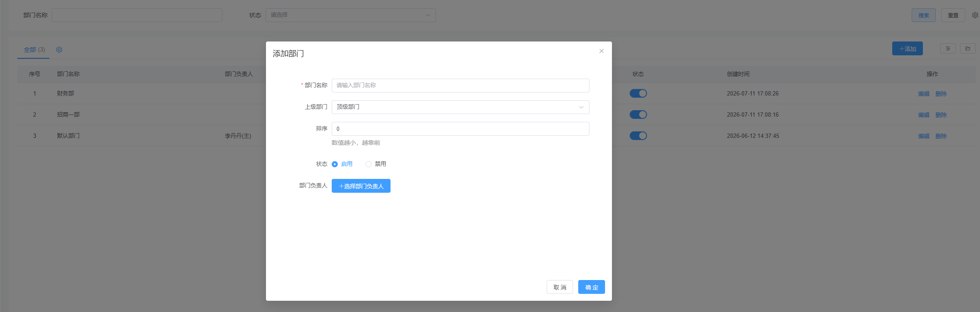Click 删除 link for 财务部 row
This screenshot has width=980, height=312.
click(941, 94)
